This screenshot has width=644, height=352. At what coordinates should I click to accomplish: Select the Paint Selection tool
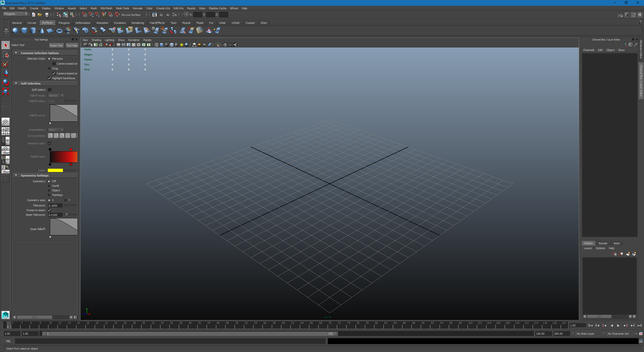coord(6,64)
